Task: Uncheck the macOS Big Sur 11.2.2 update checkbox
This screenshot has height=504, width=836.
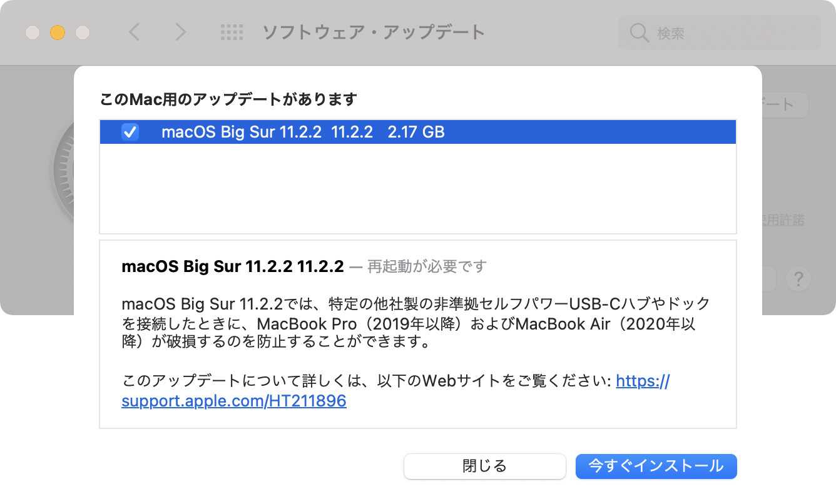Action: [130, 132]
